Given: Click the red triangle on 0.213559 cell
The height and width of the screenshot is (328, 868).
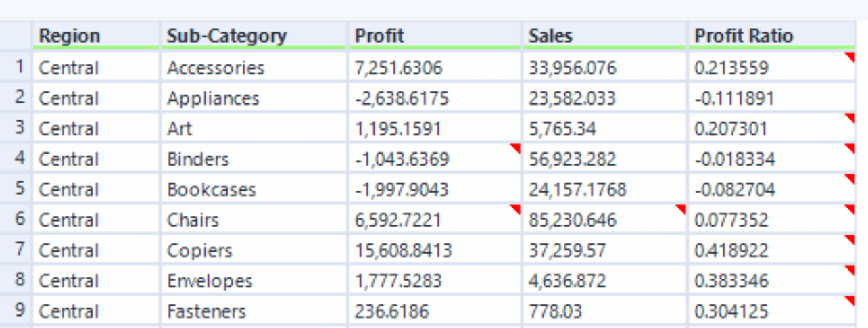Looking at the screenshot, I should point(850,57).
